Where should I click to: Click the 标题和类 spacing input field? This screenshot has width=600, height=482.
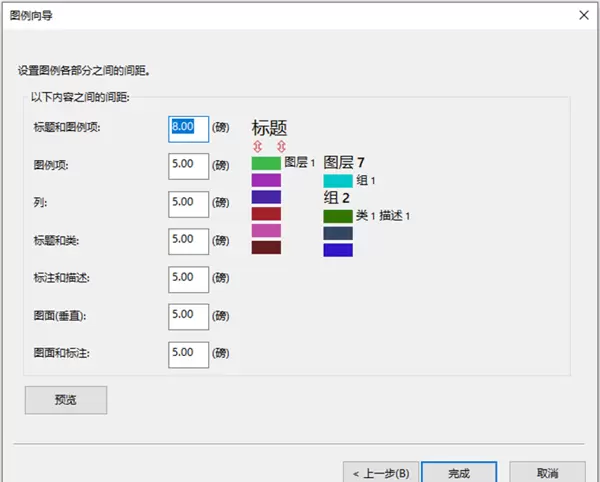tap(188, 240)
